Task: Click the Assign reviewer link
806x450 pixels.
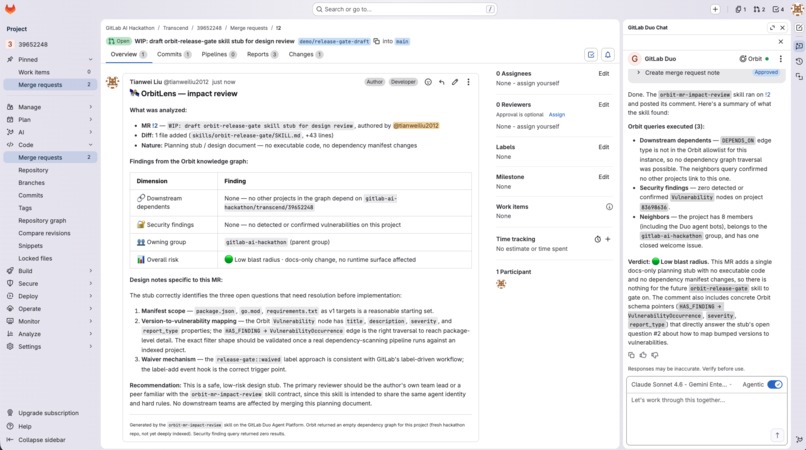Action: (557, 115)
